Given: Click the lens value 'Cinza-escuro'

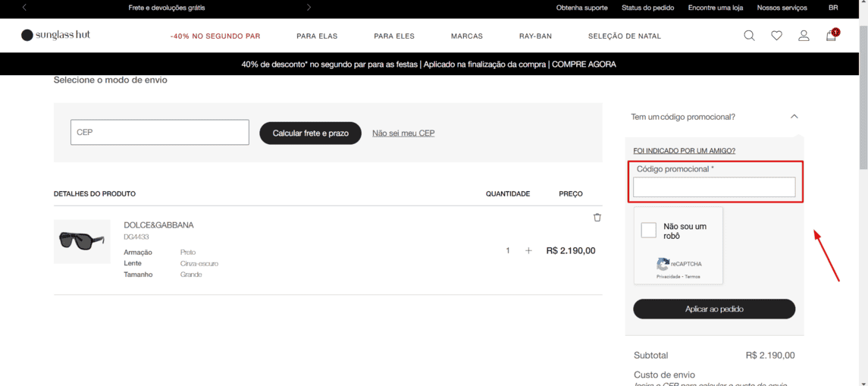Looking at the screenshot, I should (199, 264).
